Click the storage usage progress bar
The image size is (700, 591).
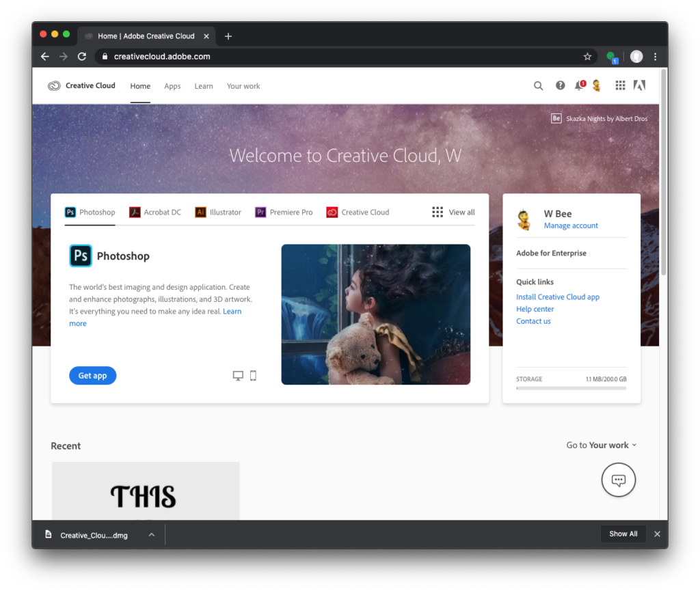tap(571, 388)
